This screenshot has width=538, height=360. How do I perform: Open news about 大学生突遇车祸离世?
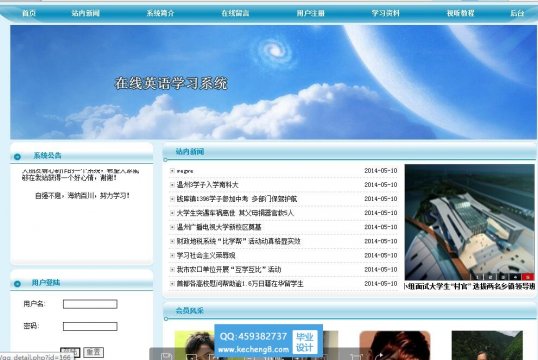point(235,213)
